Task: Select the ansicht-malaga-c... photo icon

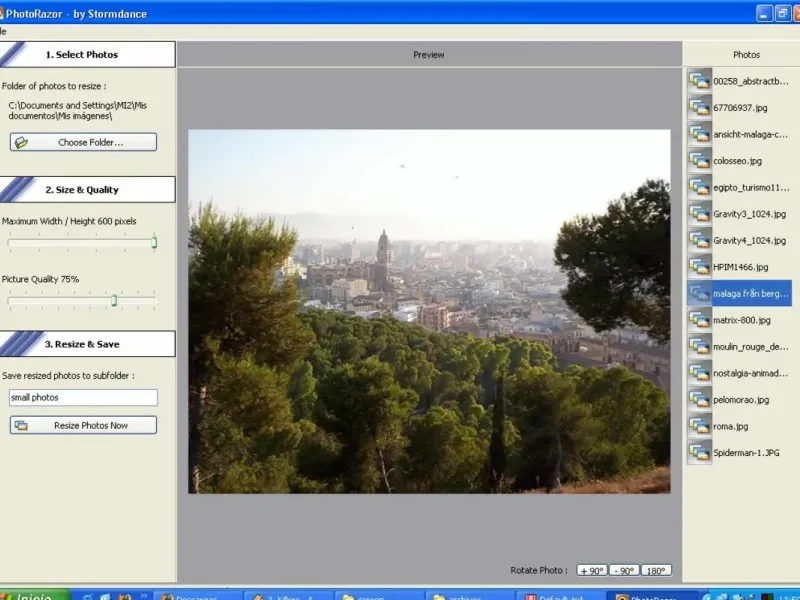Action: pos(699,134)
